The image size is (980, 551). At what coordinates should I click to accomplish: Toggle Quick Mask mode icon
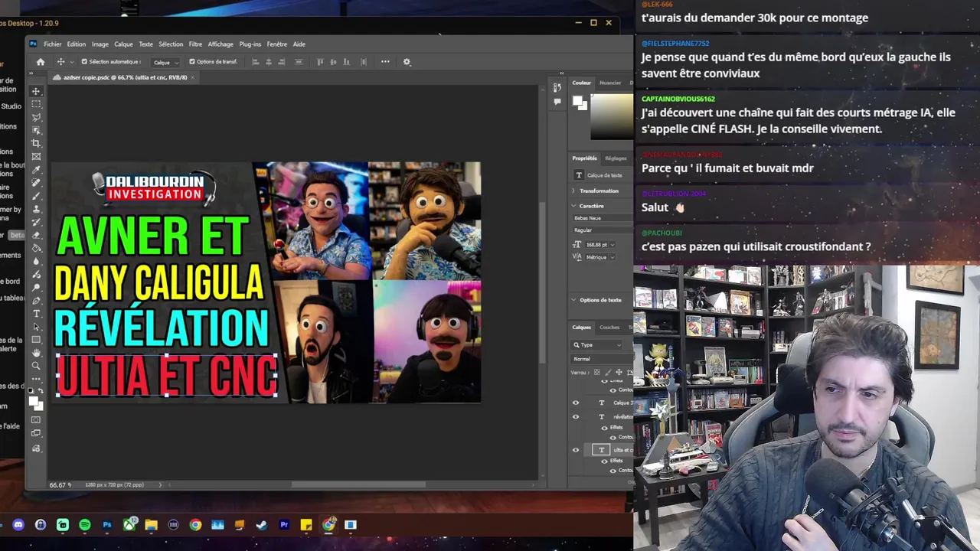pos(36,420)
